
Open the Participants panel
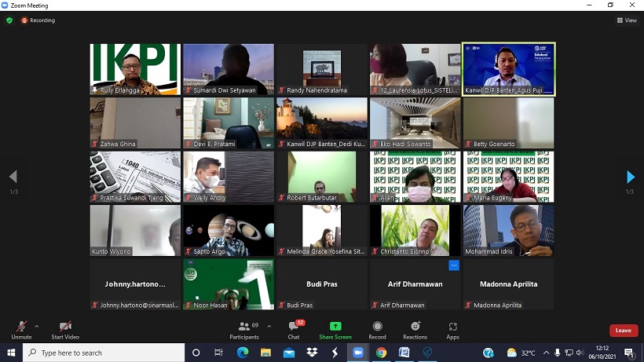point(244,329)
